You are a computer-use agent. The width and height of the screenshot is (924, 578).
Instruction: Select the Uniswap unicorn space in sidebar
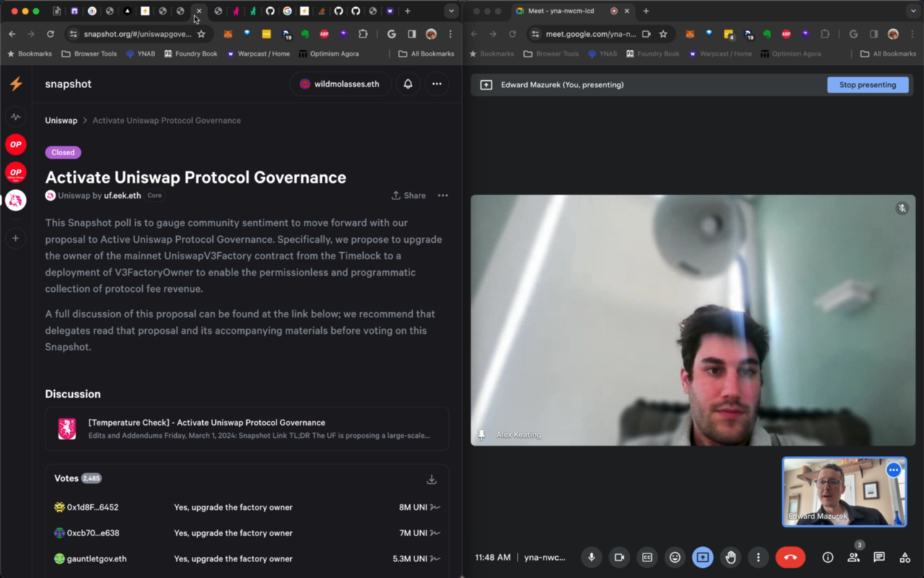pos(16,200)
